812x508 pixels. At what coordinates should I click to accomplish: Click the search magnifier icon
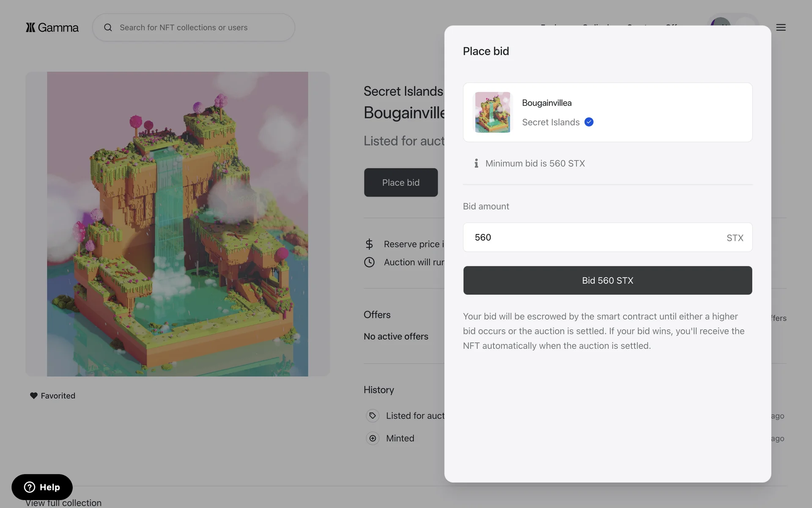point(108,28)
